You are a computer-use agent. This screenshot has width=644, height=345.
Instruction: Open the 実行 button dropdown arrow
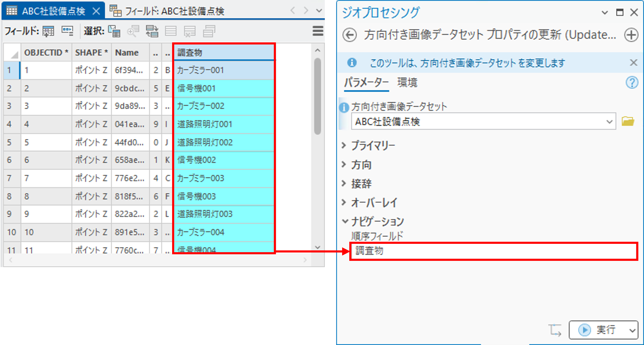(632, 330)
